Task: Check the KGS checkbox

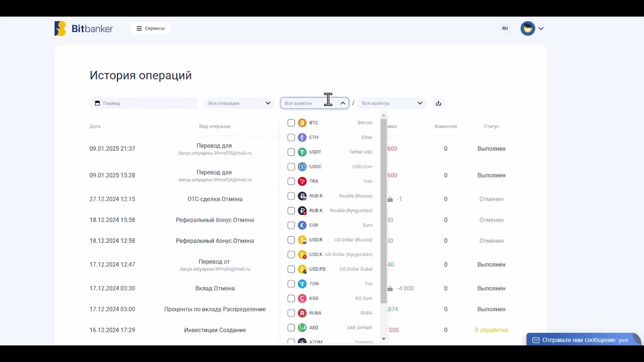Action: [291, 298]
